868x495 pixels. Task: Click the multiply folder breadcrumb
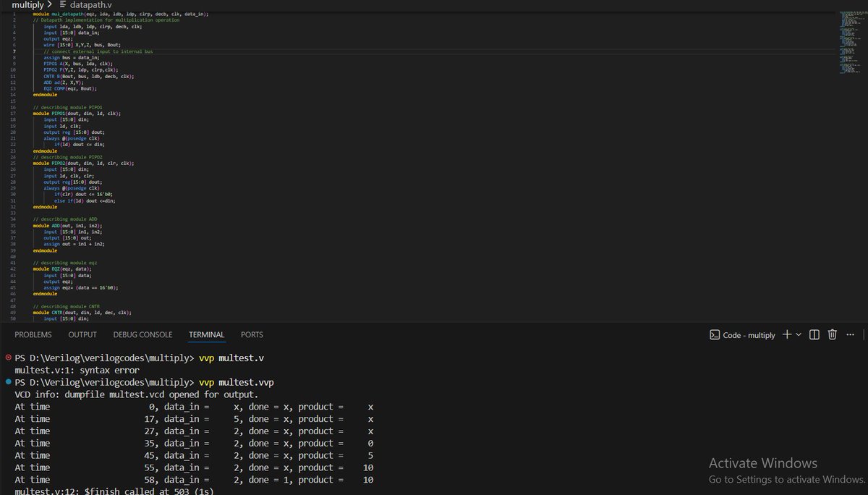pos(28,5)
